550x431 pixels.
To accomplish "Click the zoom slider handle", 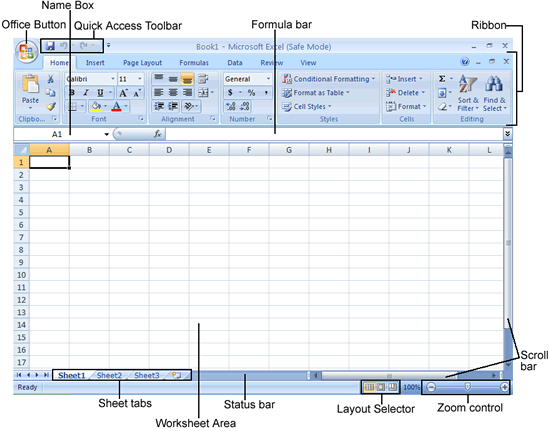I will (x=468, y=387).
